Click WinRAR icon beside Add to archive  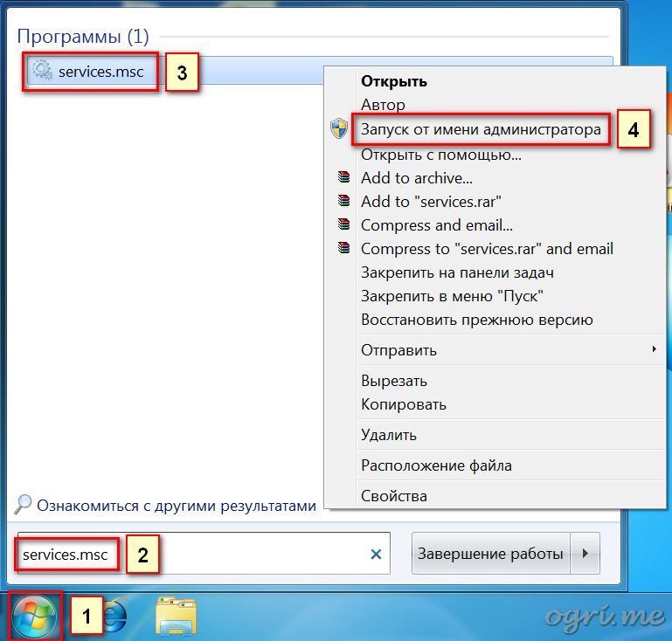pyautogui.click(x=343, y=176)
